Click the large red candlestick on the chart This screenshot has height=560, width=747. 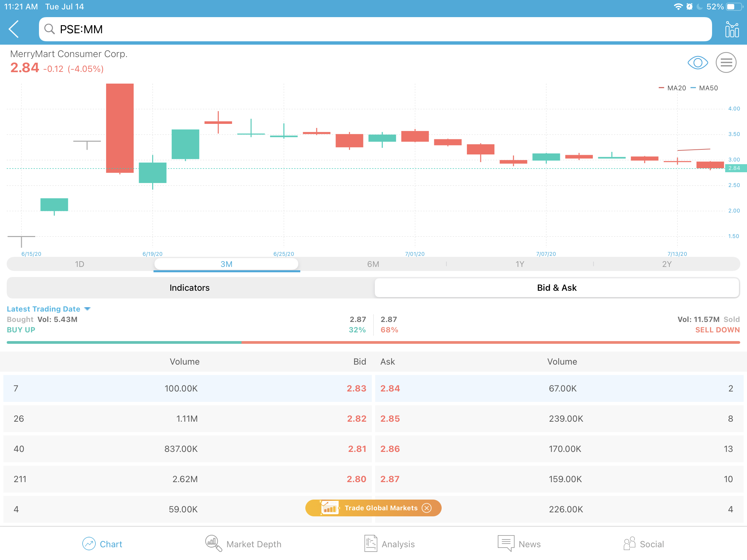[x=120, y=128]
